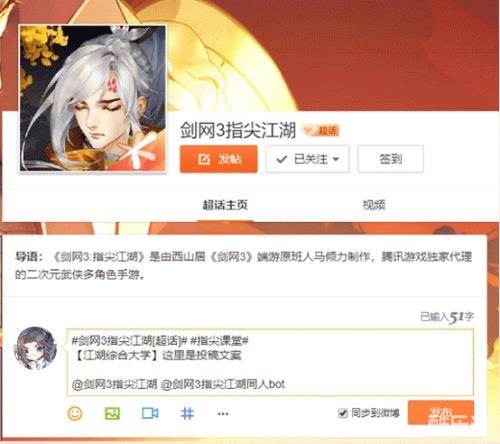The height and width of the screenshot is (444, 500).
Task: Click the 签到 check-in button
Action: [391, 159]
